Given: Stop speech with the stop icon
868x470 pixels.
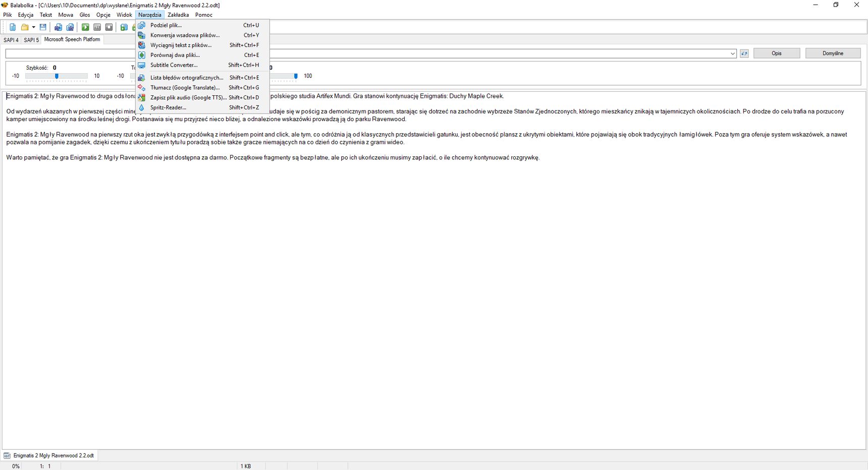Looking at the screenshot, I should (x=109, y=27).
